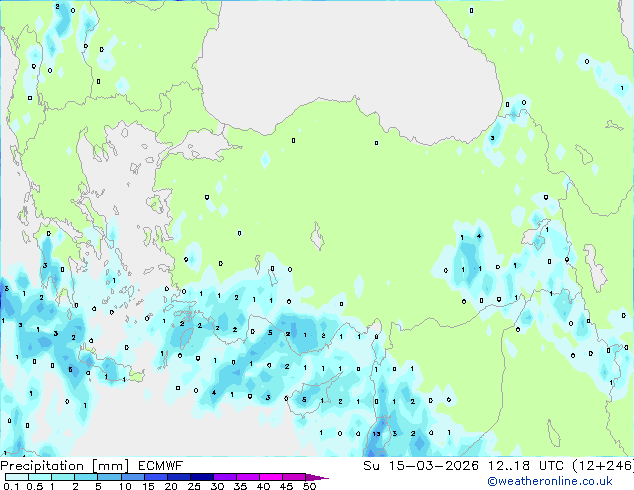The width and height of the screenshot is (634, 490).
Task: Pick the 25–30 mm navy legend swatch
Action: (202, 477)
